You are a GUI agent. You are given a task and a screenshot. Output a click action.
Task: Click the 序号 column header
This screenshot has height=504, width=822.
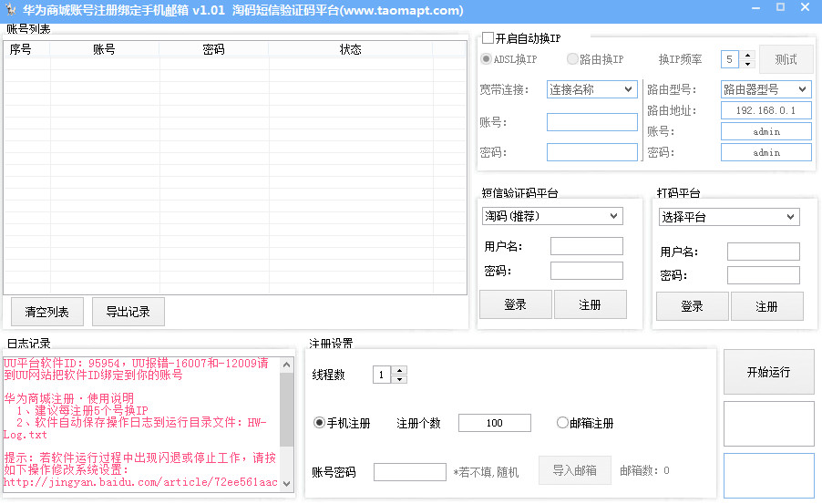[26, 49]
